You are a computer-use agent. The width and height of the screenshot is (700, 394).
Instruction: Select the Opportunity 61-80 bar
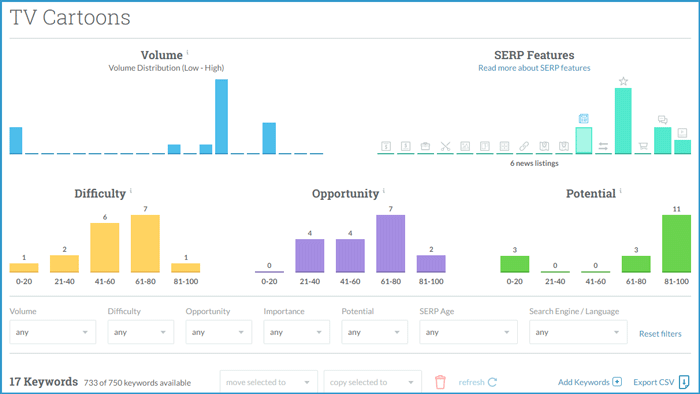tap(391, 244)
